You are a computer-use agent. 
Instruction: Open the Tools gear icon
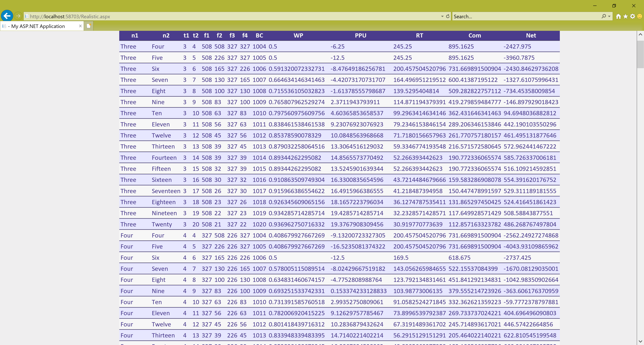click(x=632, y=16)
